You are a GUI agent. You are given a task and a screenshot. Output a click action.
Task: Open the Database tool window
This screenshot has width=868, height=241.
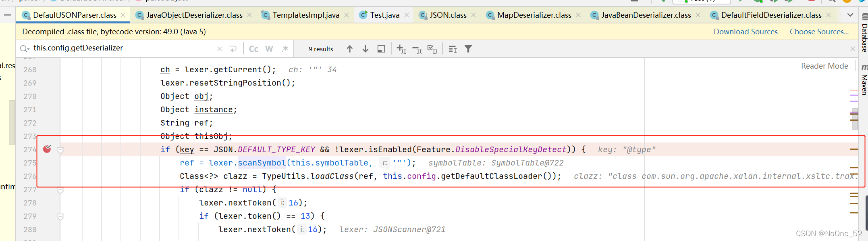pyautogui.click(x=864, y=33)
